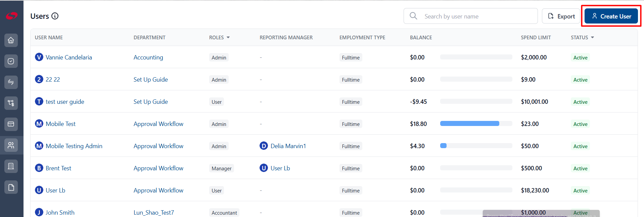Click the $18,230.00 spend limit value
Screen dimensions: 644x217
(535, 190)
